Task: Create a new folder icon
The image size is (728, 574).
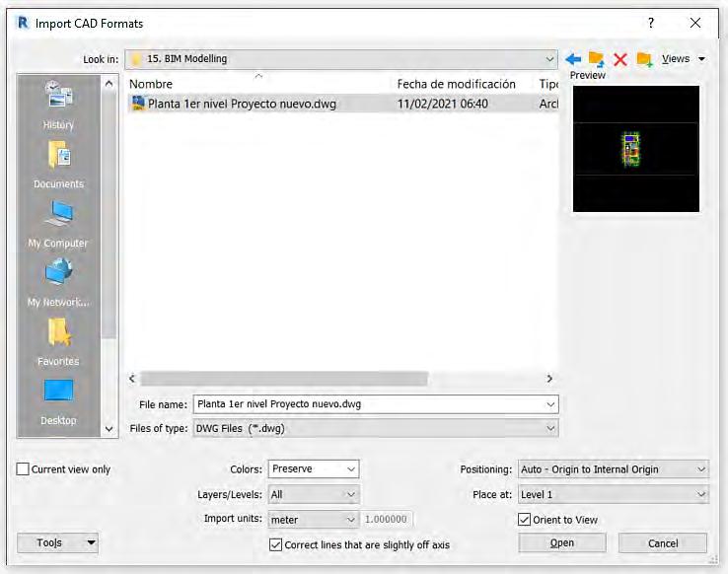Action: coord(644,59)
